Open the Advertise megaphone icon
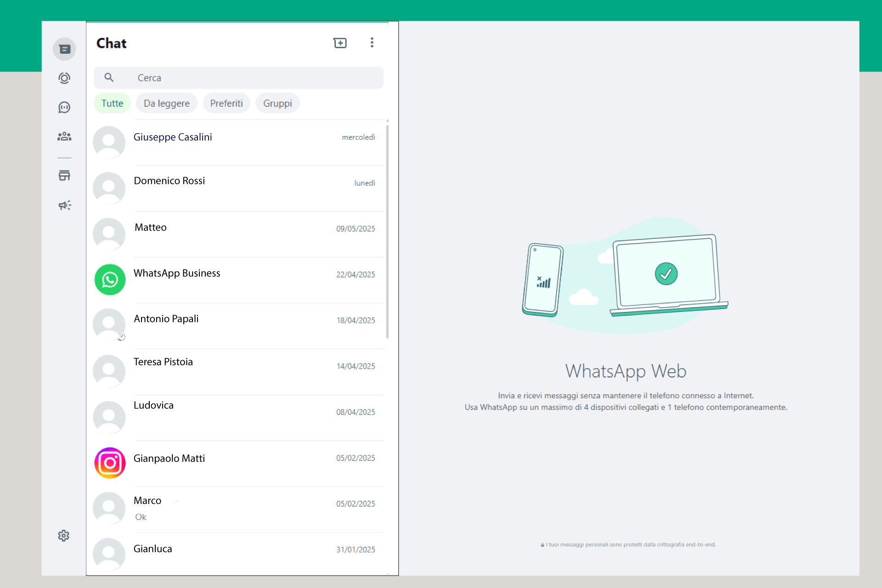 pos(64,205)
